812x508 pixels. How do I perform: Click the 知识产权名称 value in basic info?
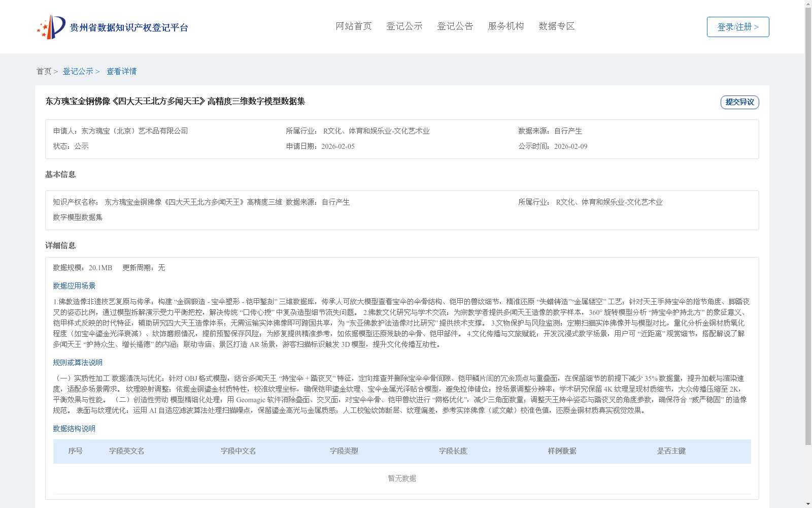click(167, 210)
